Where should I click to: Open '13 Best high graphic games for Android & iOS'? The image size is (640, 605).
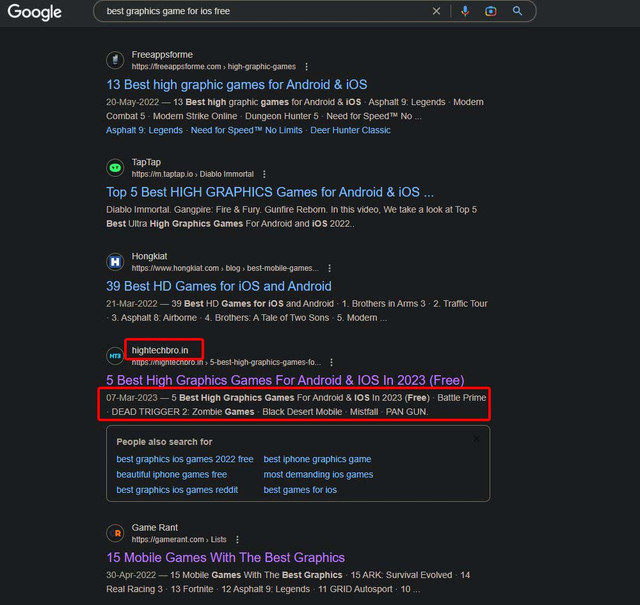tap(237, 85)
